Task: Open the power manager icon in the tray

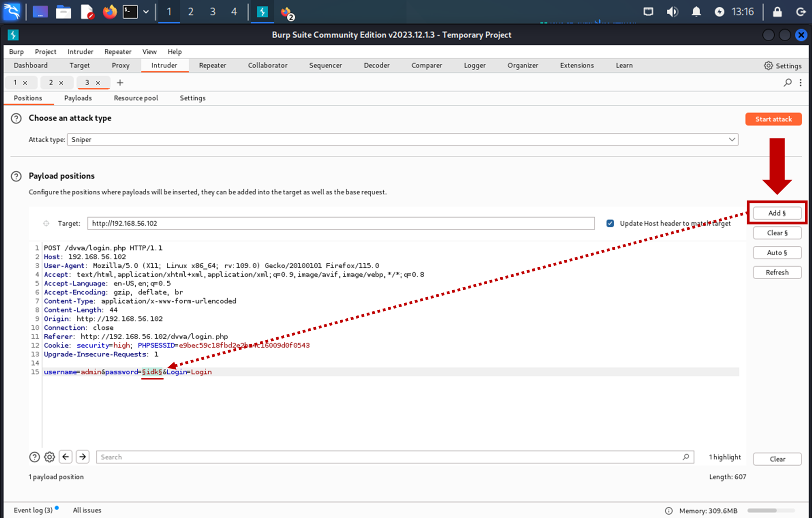Action: pos(719,12)
